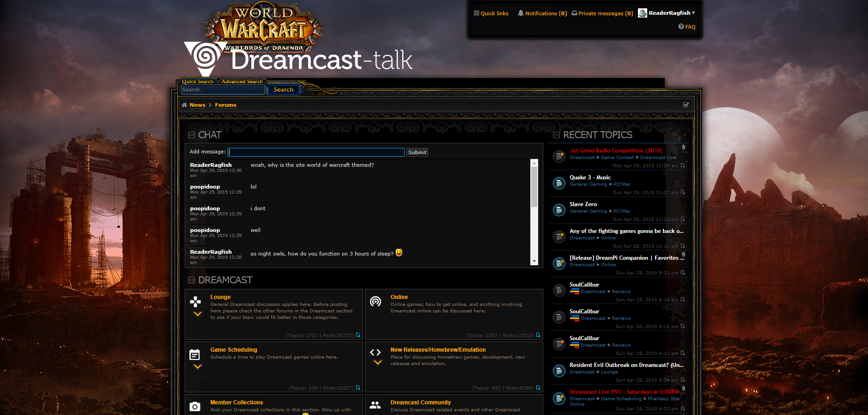Click the ReaderRagfish avatar image
This screenshot has height=415, width=868.
click(643, 13)
